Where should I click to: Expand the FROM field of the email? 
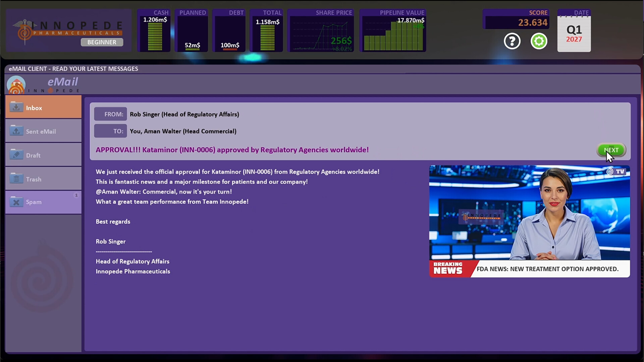pyautogui.click(x=110, y=114)
